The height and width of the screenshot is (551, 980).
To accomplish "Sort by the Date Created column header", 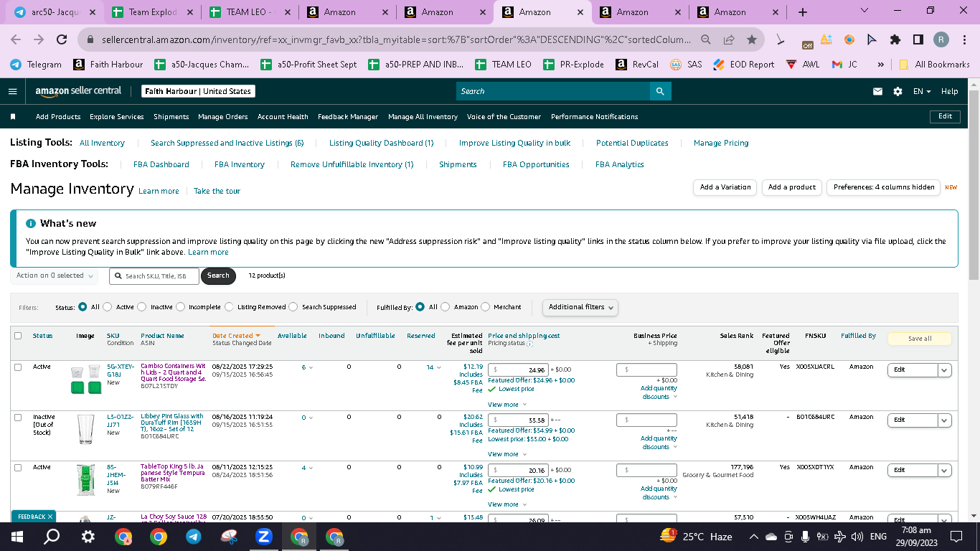I will tap(236, 336).
